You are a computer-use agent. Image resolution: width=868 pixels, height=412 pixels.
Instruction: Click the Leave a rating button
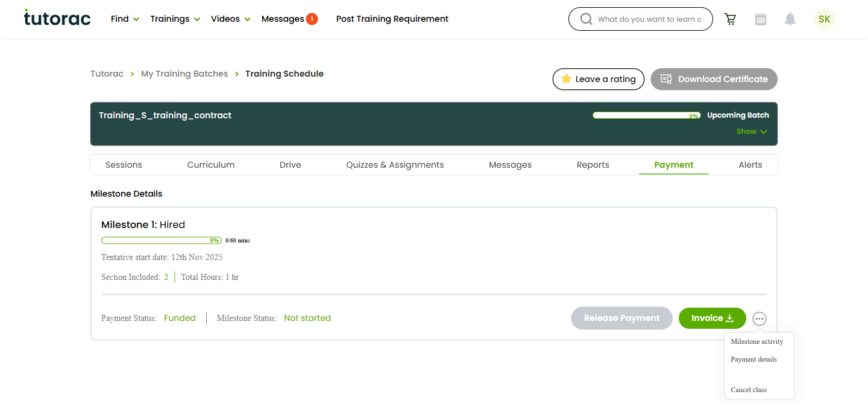599,79
